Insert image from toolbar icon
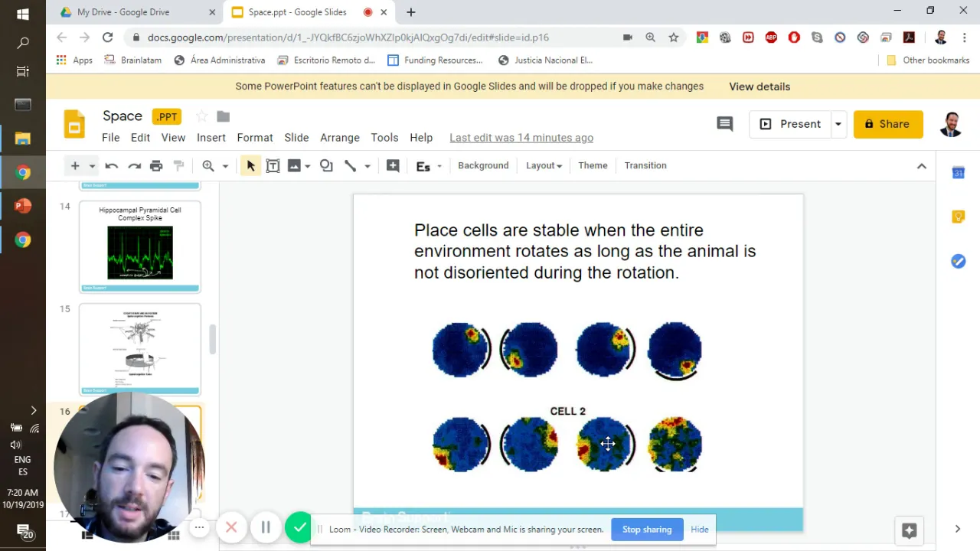 tap(294, 166)
